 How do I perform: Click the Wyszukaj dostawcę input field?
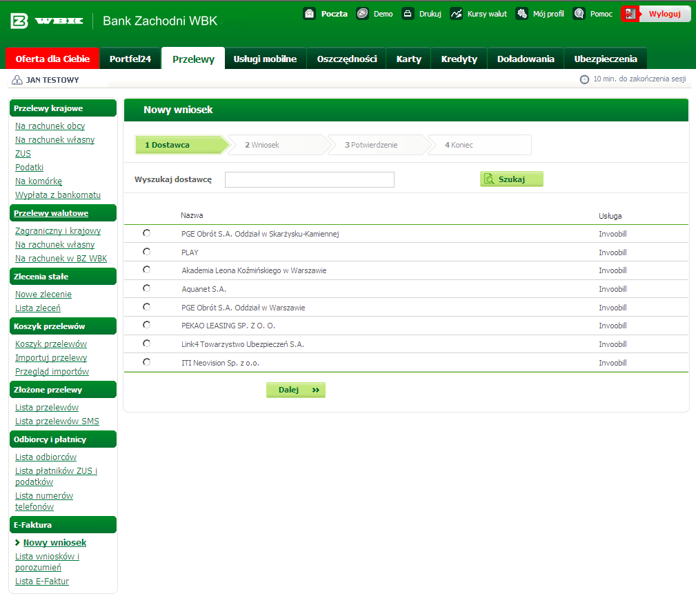coord(310,180)
